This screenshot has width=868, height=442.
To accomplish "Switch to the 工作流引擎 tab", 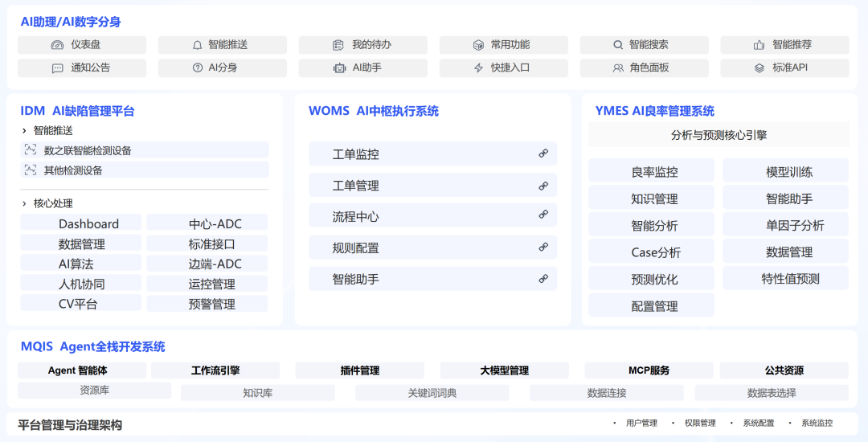I will click(215, 370).
